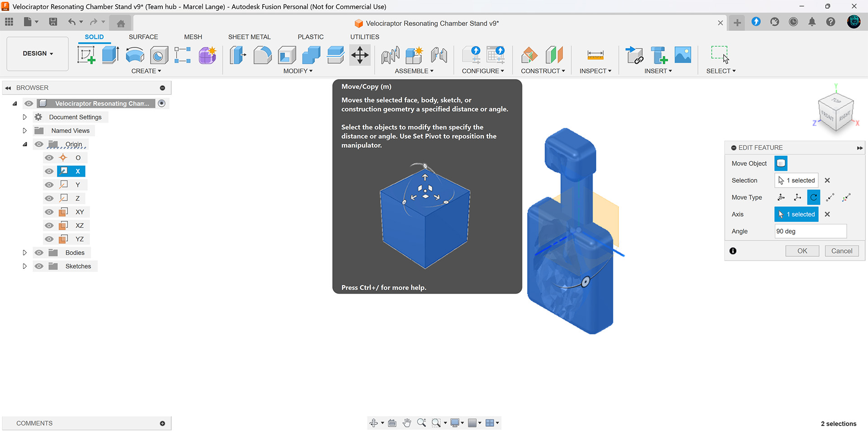Click the Home tab icon
868x432 pixels.
pyautogui.click(x=121, y=23)
